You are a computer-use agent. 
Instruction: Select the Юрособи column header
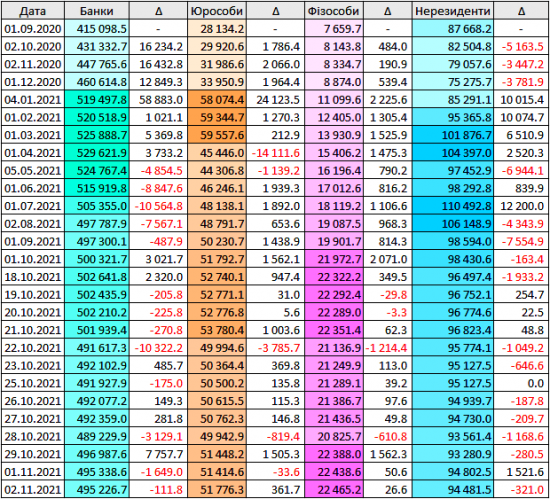point(217,11)
